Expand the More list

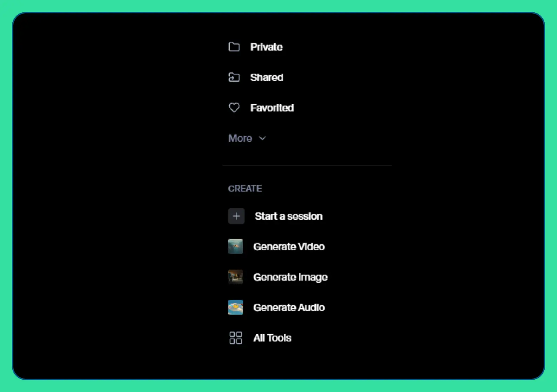coord(240,138)
